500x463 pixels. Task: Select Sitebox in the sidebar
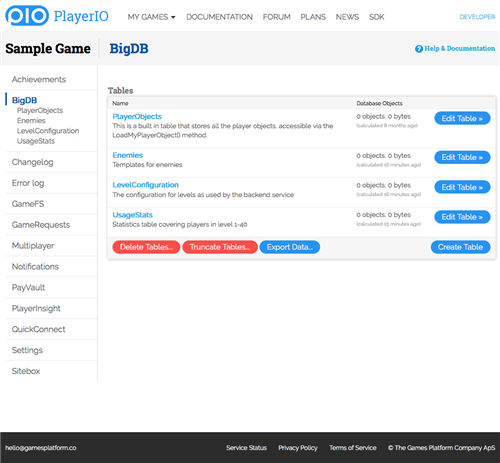[26, 371]
